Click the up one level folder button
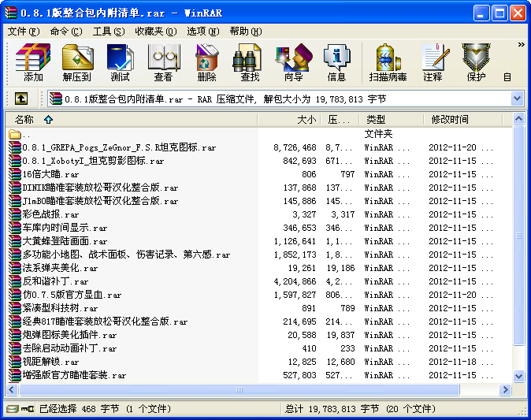 click(21, 99)
